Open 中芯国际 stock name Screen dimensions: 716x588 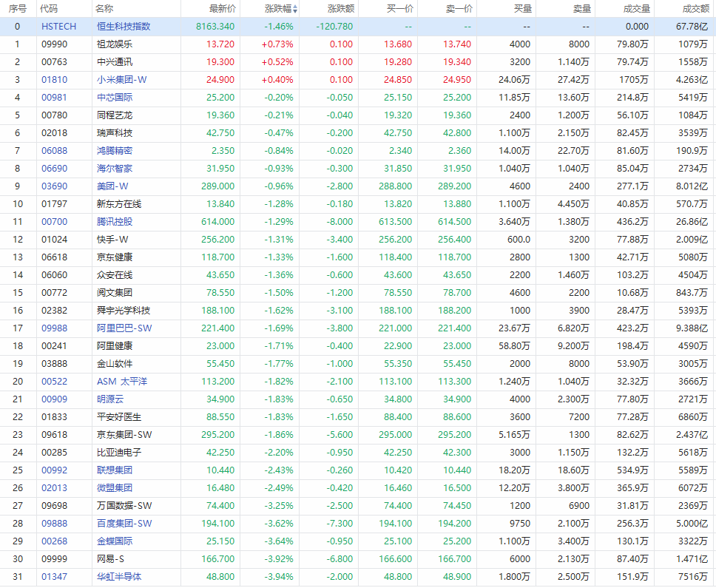tap(115, 98)
